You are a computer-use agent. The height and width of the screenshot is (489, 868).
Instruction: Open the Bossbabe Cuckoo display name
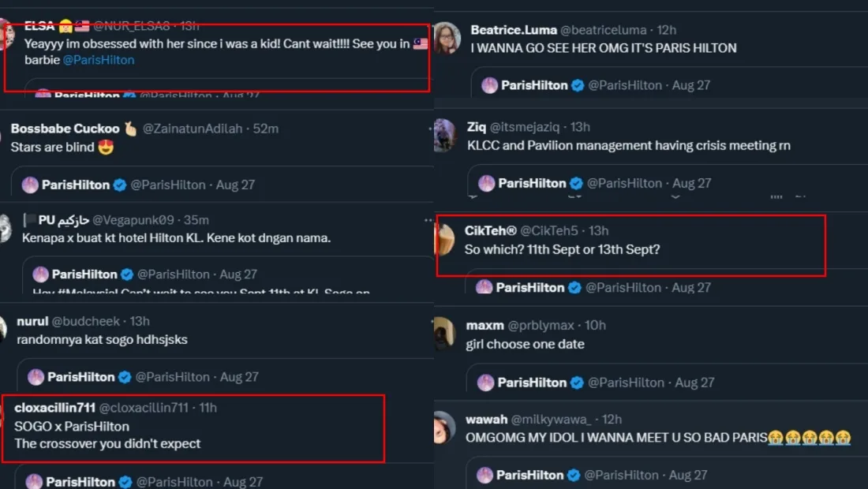[x=65, y=129]
